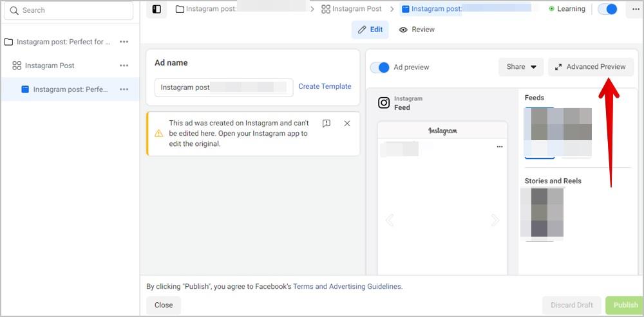Open more options for Instagram Post ad set
The image size is (644, 317).
(124, 66)
